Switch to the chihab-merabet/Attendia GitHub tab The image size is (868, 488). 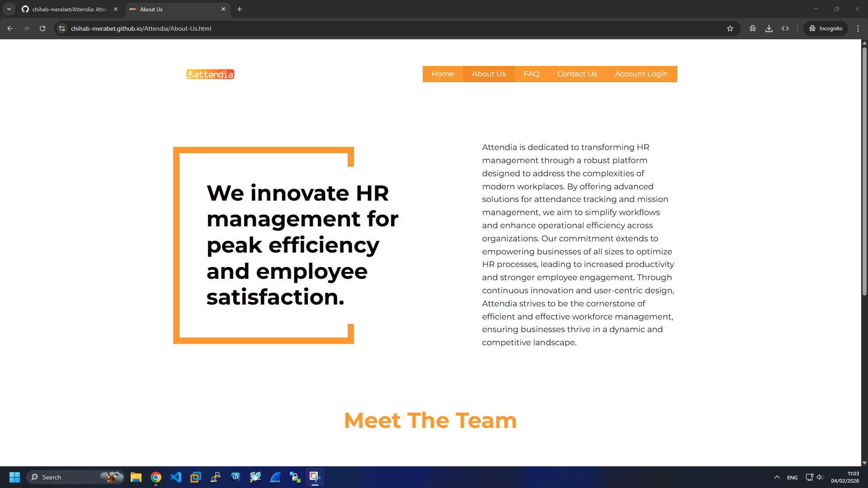68,9
